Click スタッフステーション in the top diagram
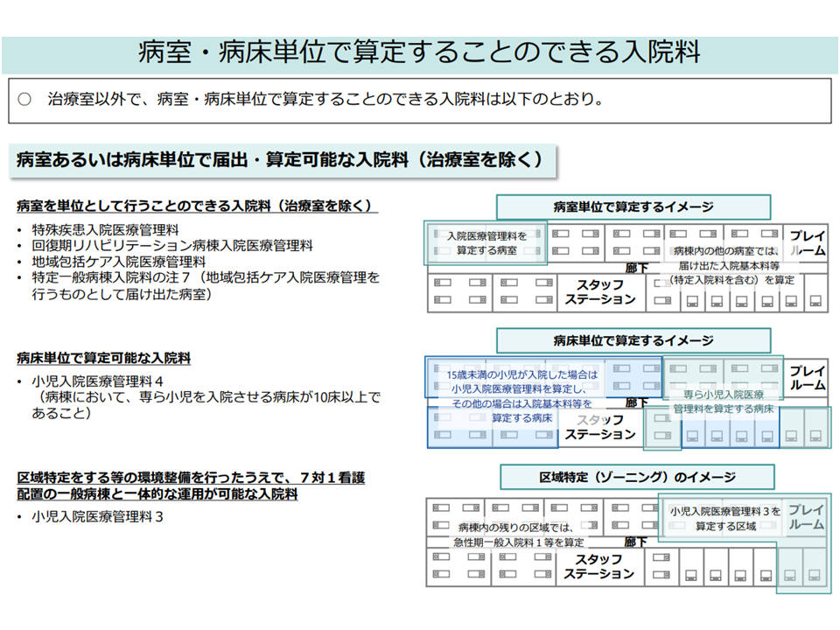This screenshot has width=840, height=630. click(x=599, y=292)
